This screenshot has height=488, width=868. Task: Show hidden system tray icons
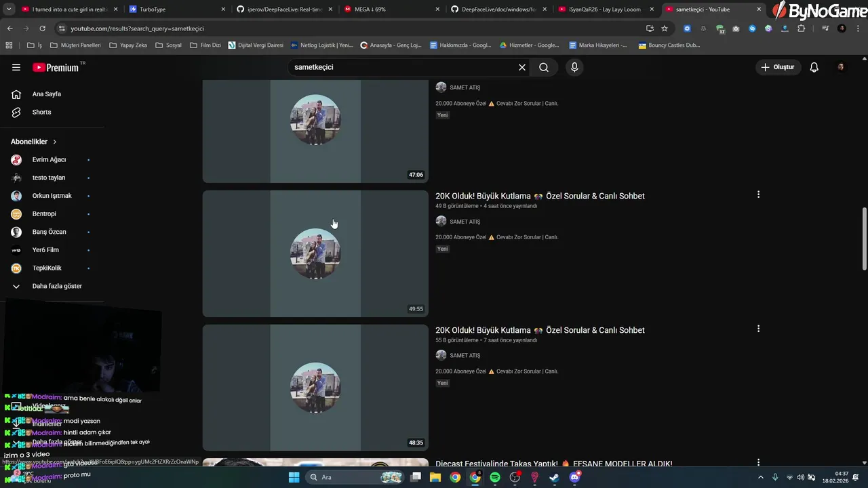pyautogui.click(x=760, y=477)
